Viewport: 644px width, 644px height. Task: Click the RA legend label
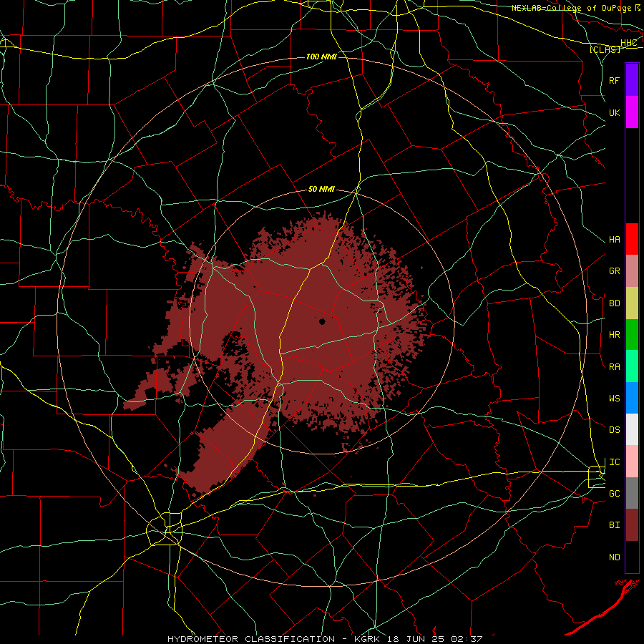(x=615, y=367)
